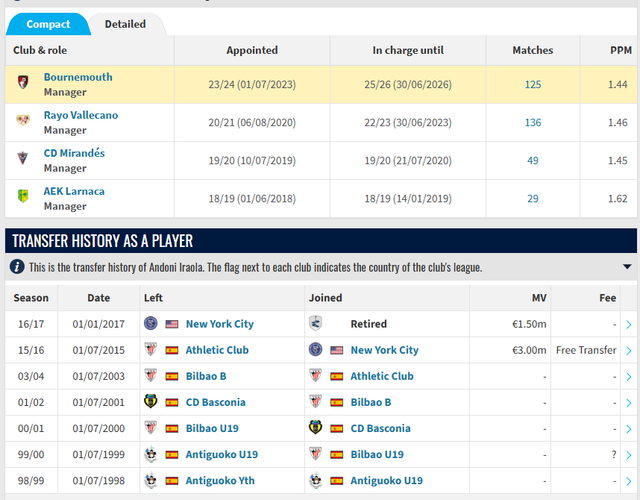
Task: Open details arrow for 15/16 transfer row
Action: pyautogui.click(x=629, y=351)
